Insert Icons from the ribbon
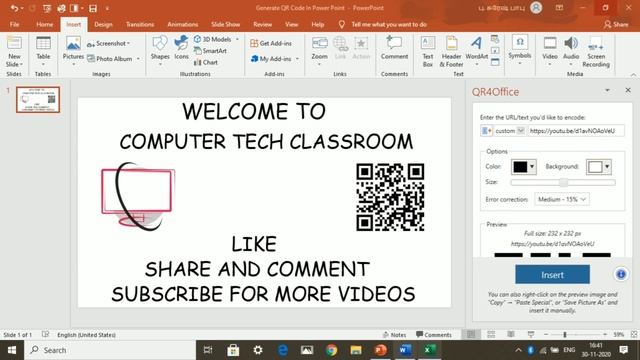 pos(181,48)
